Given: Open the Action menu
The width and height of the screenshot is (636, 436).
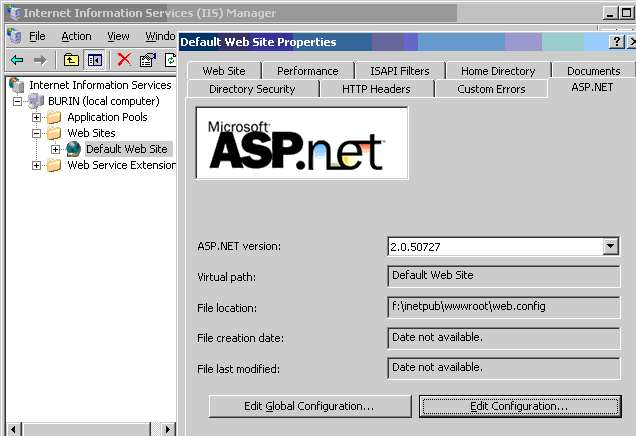Looking at the screenshot, I should [x=76, y=36].
